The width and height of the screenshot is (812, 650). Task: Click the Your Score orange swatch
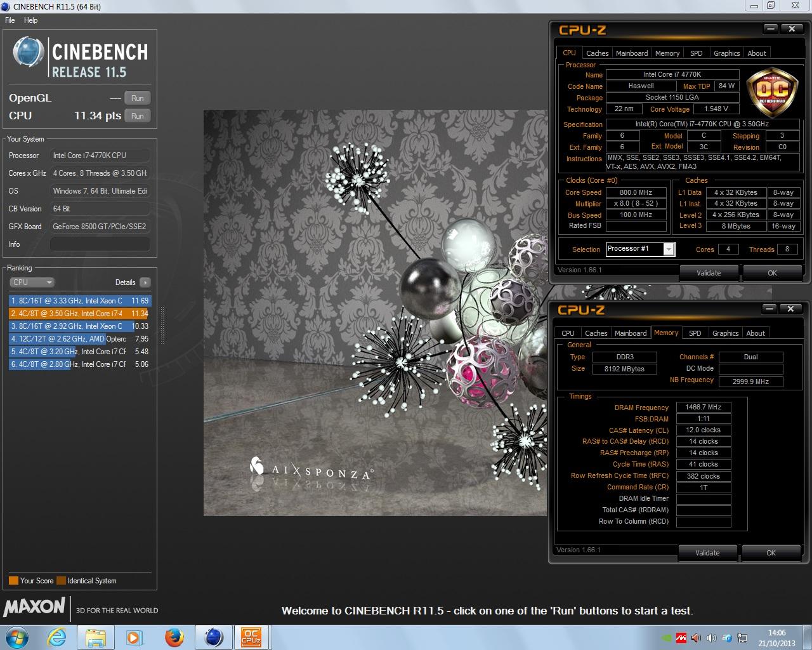click(x=13, y=581)
